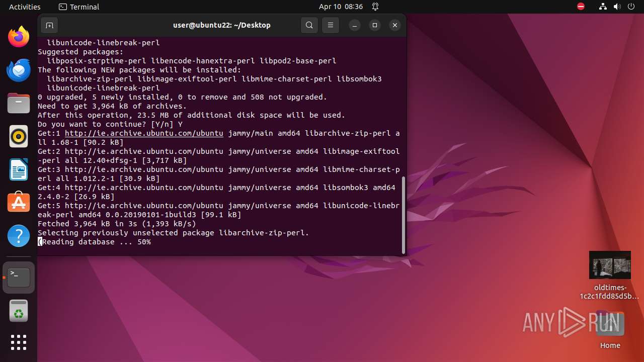Open the network status icon

click(x=603, y=7)
